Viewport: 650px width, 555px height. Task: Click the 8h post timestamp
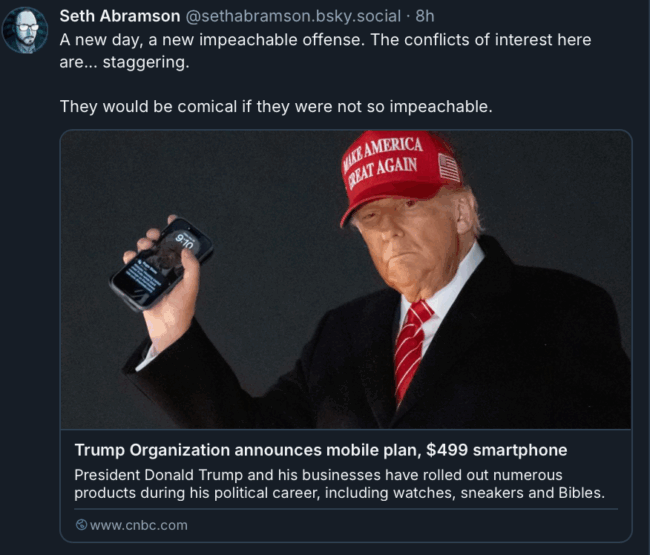pos(425,16)
